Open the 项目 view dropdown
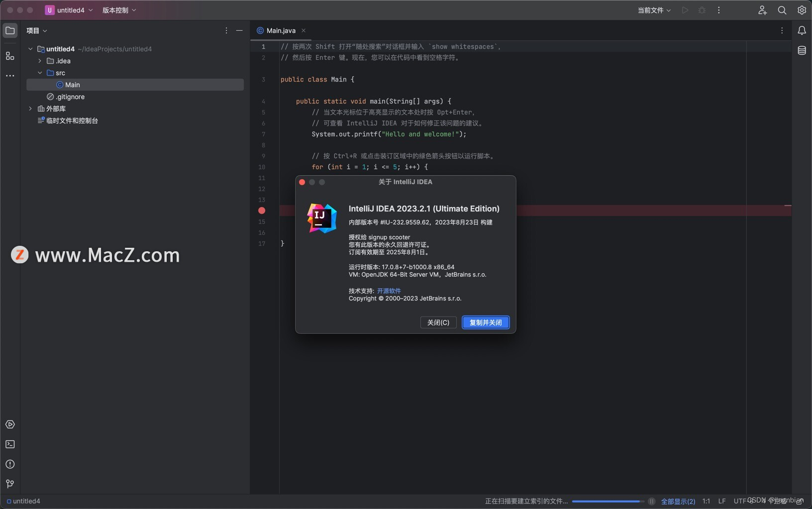 coord(37,31)
